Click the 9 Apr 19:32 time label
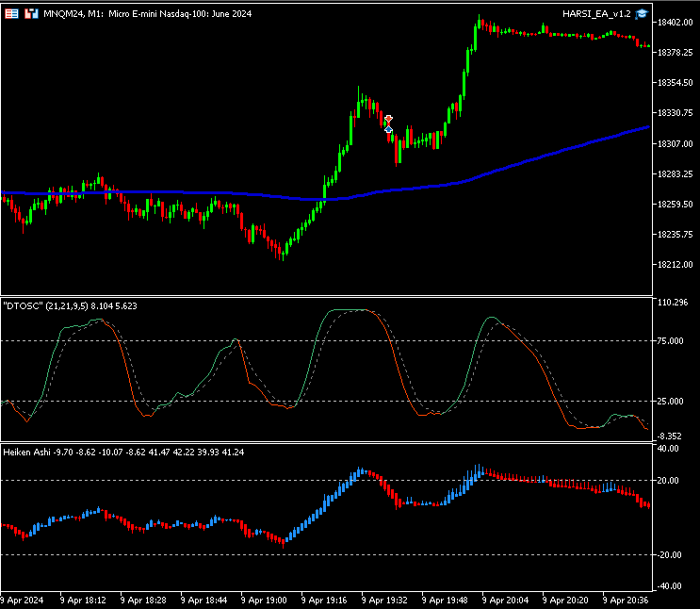The width and height of the screenshot is (700, 609). pos(384,601)
